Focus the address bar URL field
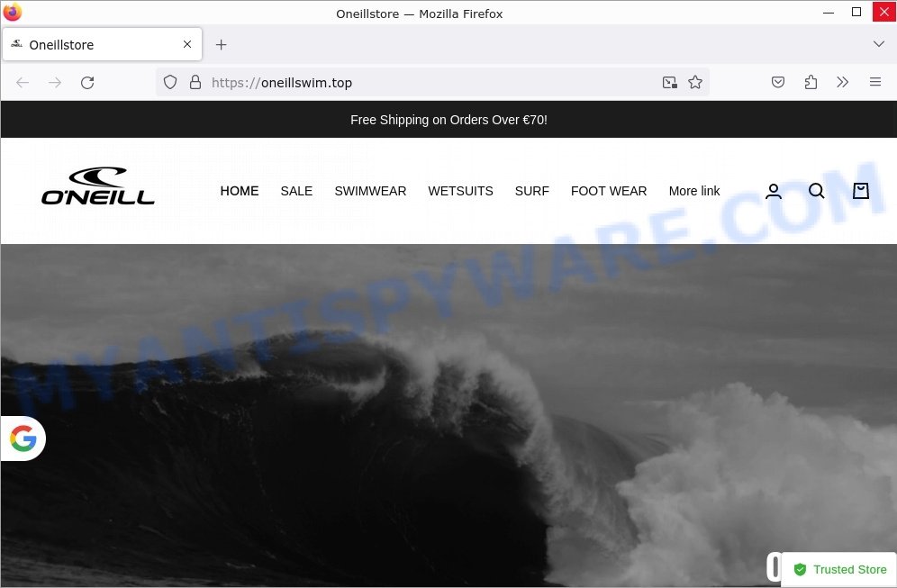Viewport: 897px width, 588px height. (432, 82)
